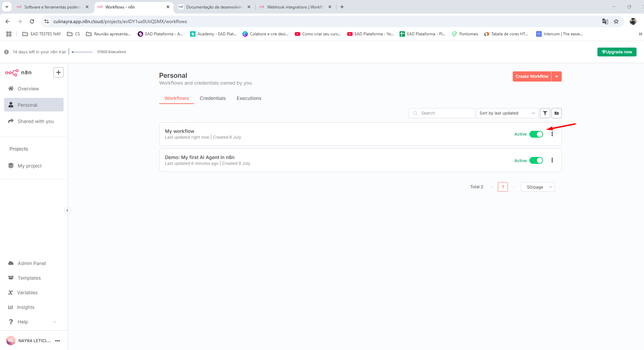Open the tab search dropdown
This screenshot has height=350, width=644.
click(x=6, y=7)
